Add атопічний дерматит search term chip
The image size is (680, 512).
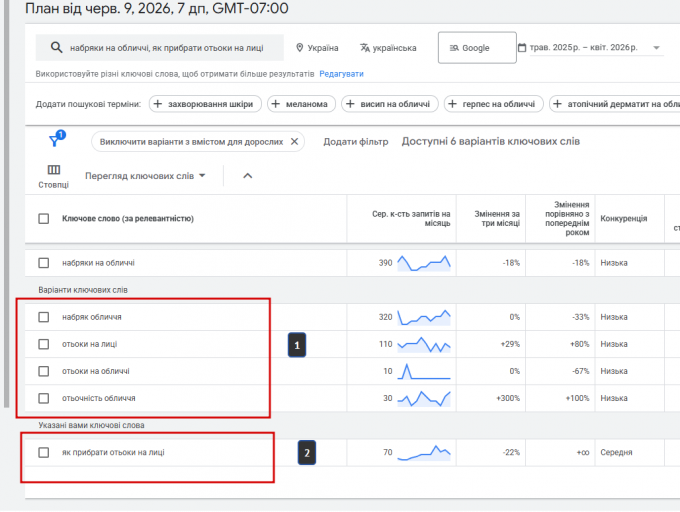[x=615, y=104]
